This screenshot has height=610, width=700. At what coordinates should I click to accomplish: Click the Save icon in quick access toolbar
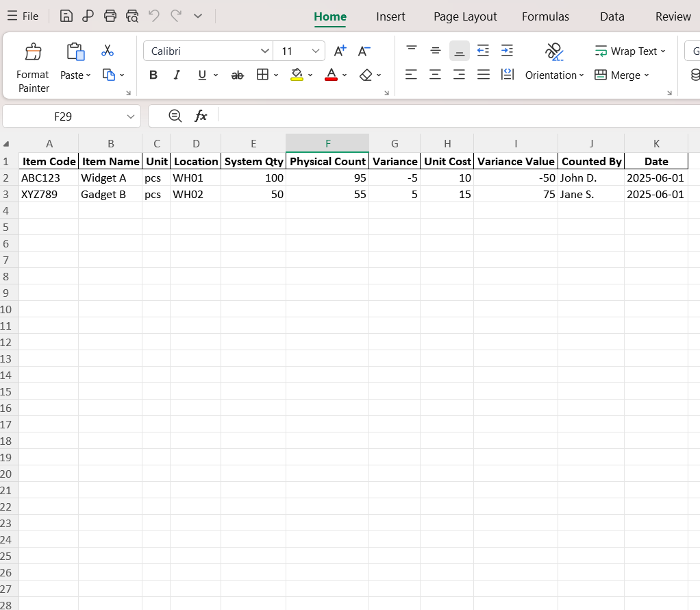66,16
